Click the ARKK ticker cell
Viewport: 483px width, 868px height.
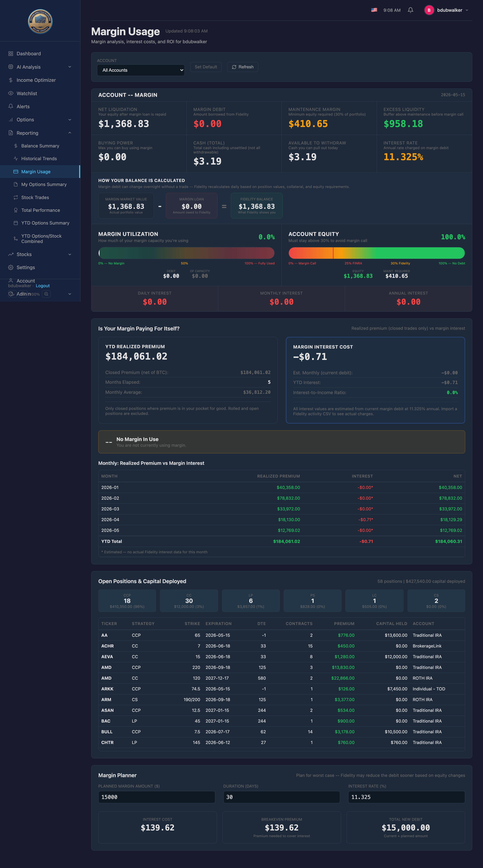click(107, 689)
